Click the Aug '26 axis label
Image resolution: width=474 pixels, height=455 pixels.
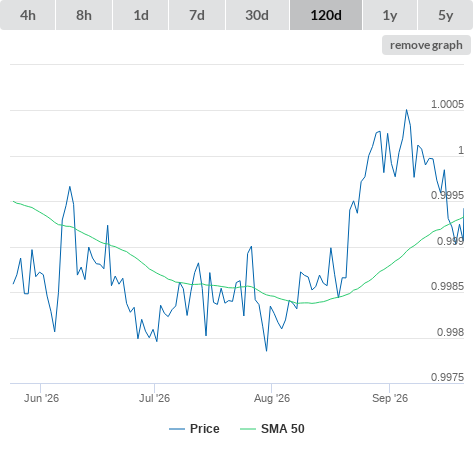[272, 398]
